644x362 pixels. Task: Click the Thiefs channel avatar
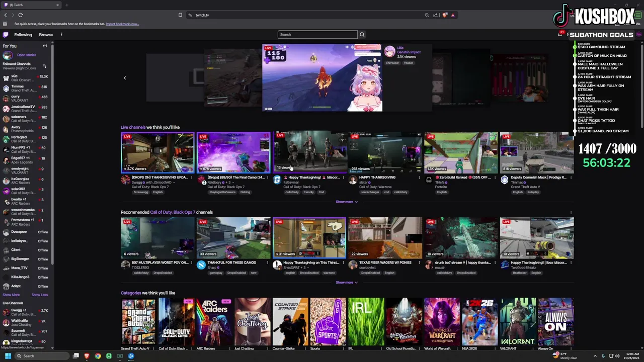tap(429, 180)
